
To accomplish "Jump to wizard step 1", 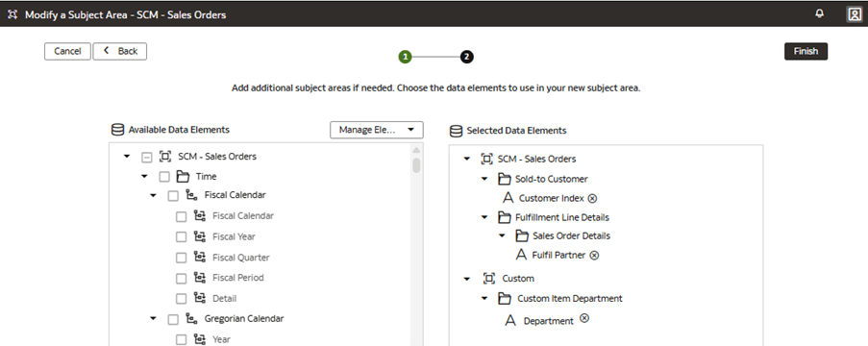I will 406,57.
